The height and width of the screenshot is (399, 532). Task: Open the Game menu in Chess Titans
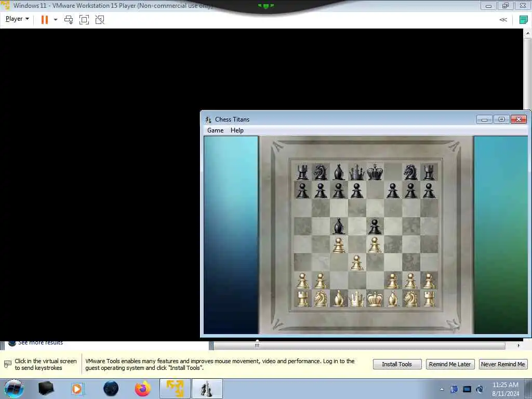click(215, 130)
